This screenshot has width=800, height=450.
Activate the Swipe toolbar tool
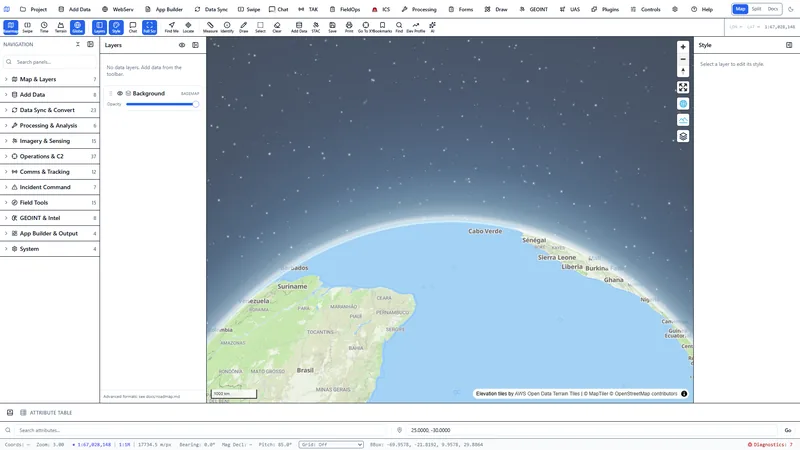28,27
